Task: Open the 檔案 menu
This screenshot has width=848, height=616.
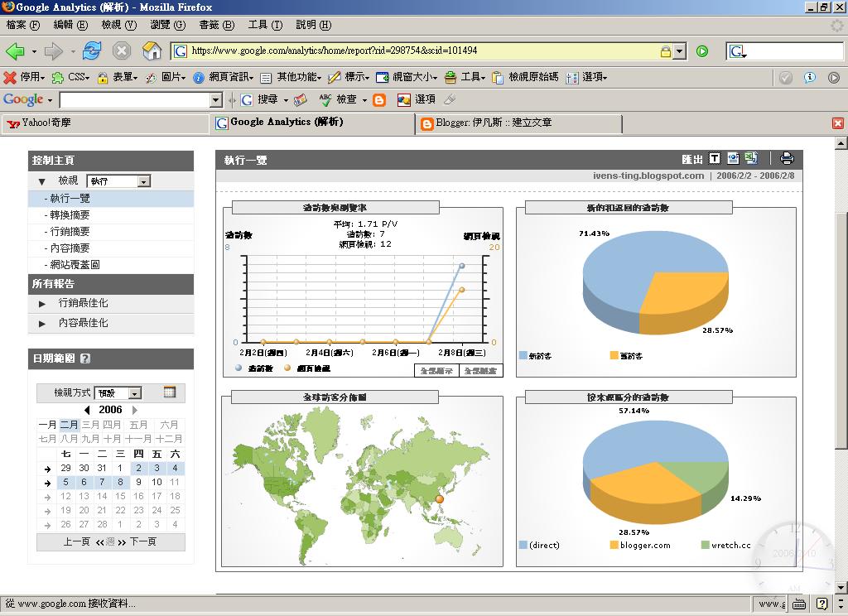Action: pos(22,25)
